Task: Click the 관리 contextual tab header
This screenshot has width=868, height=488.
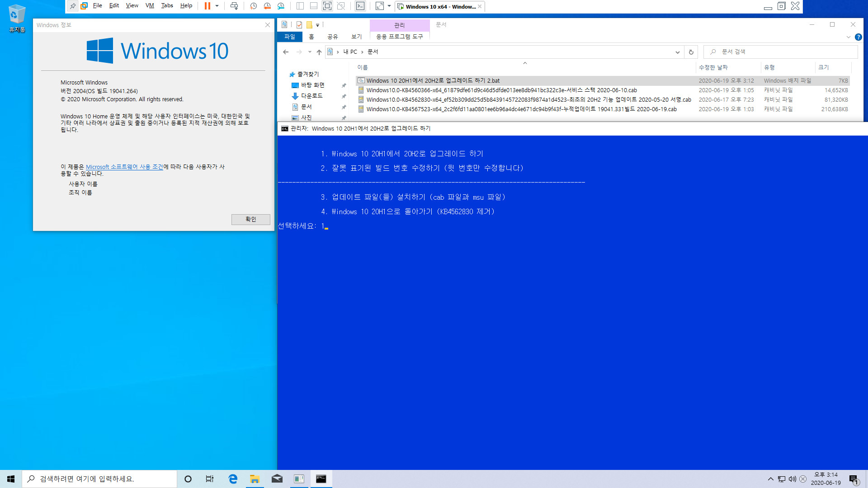Action: click(x=400, y=25)
